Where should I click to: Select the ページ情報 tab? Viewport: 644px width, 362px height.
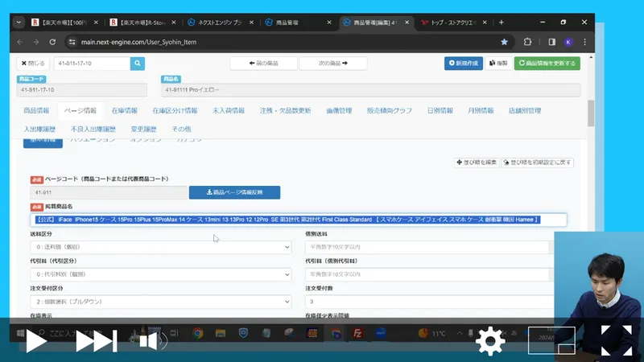(x=80, y=110)
